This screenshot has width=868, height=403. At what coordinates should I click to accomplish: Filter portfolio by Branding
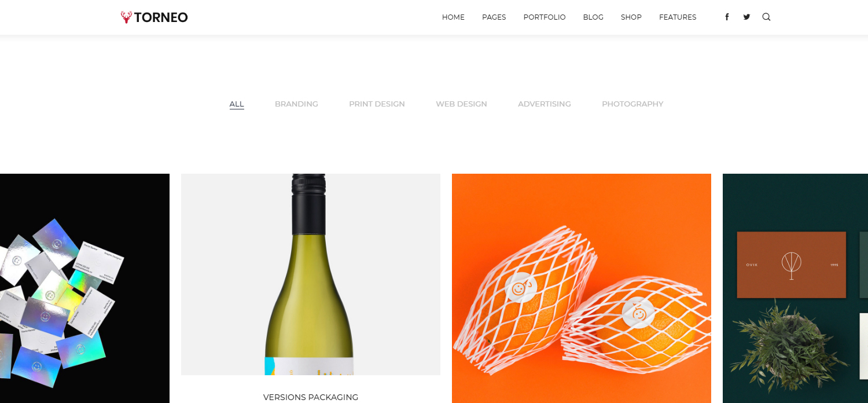point(296,104)
